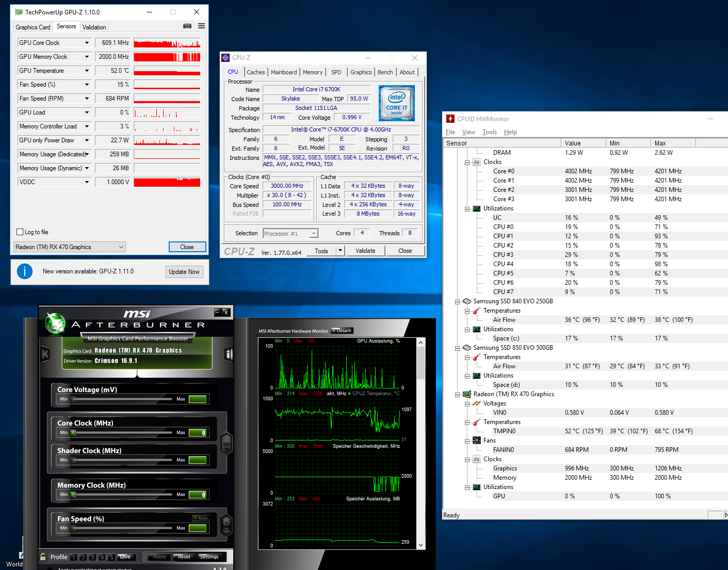Open the Mainboard tab in CPU-Z
The height and width of the screenshot is (570, 728).
coord(284,72)
